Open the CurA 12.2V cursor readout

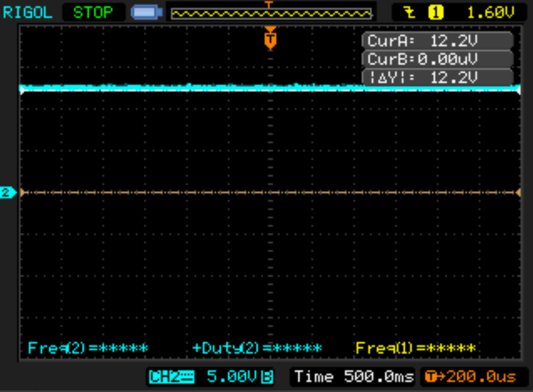[x=437, y=41]
